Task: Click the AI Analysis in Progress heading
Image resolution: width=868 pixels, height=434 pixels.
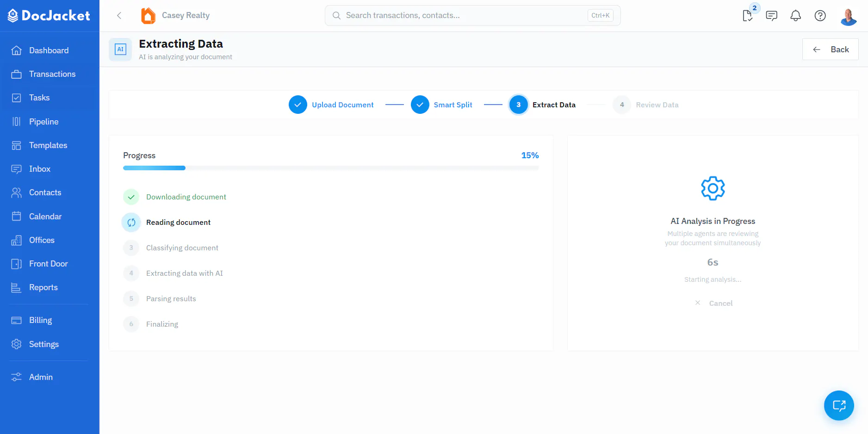Action: coord(713,221)
